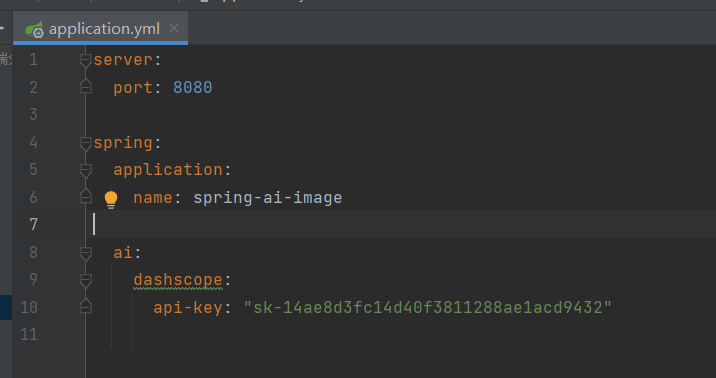Click the Spring config file icon on the tab
This screenshot has height=378, width=716.
[x=35, y=29]
